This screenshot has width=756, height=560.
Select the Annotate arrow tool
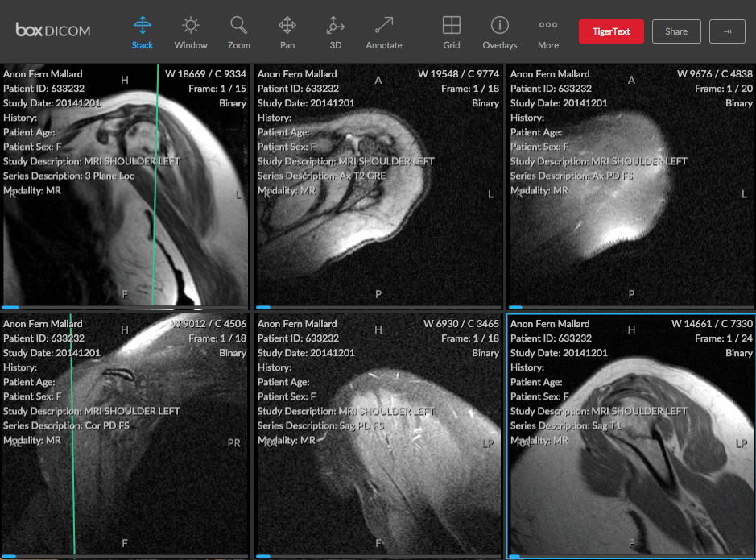pos(384,32)
